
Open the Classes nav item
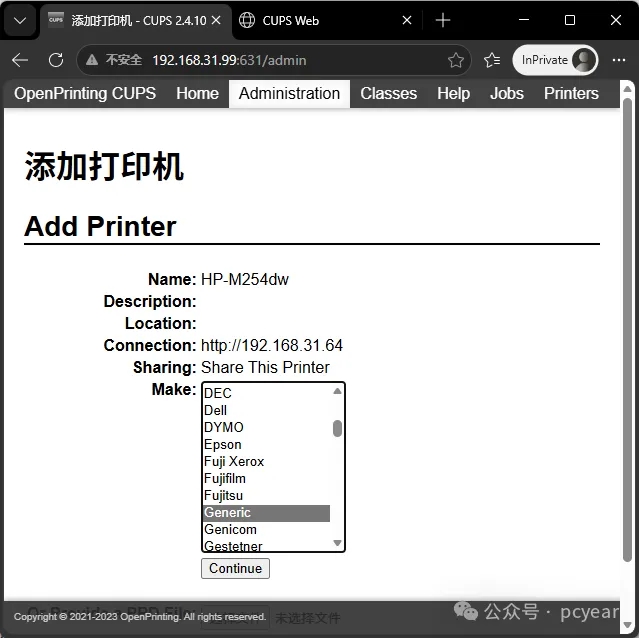pyautogui.click(x=388, y=93)
